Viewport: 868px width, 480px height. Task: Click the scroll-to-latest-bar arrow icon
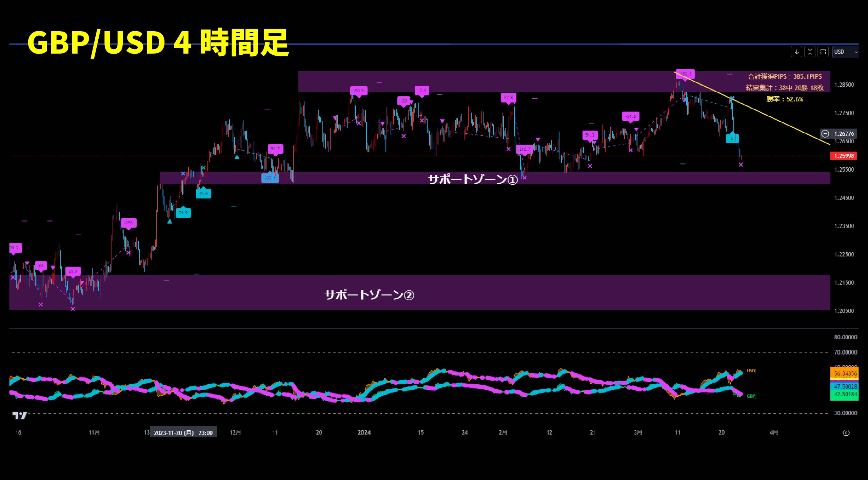point(797,52)
